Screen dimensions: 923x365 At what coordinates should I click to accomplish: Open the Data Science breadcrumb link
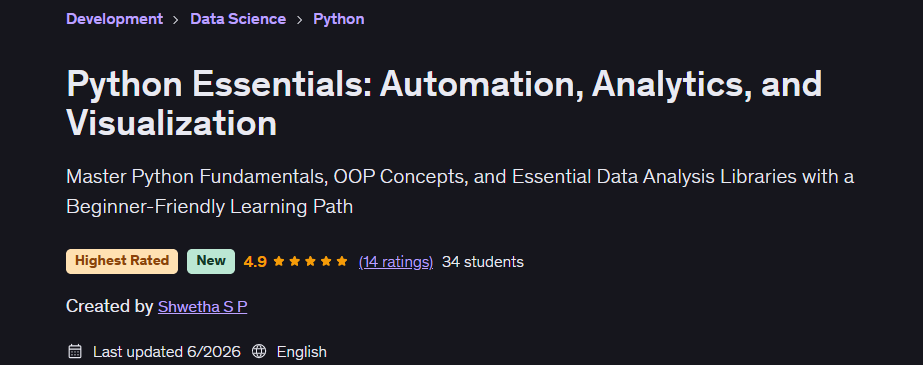238,19
